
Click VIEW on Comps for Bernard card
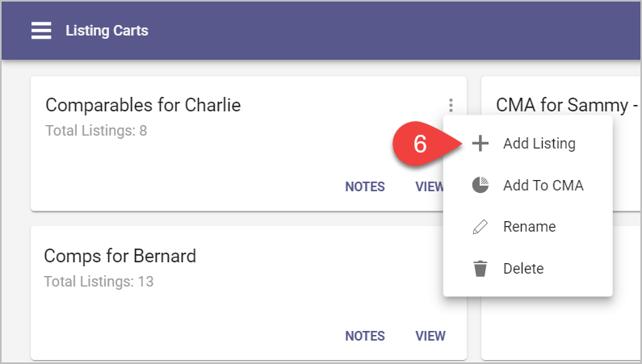pyautogui.click(x=430, y=336)
